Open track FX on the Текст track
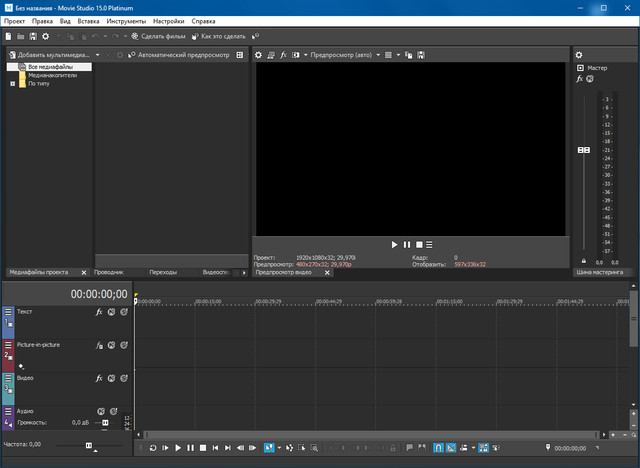 pos(99,312)
